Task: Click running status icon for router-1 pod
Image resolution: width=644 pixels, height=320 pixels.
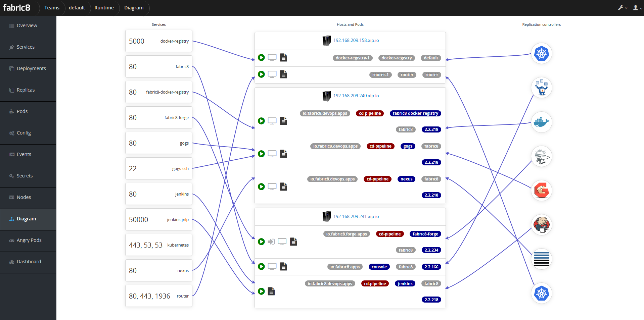Action: 261,74
